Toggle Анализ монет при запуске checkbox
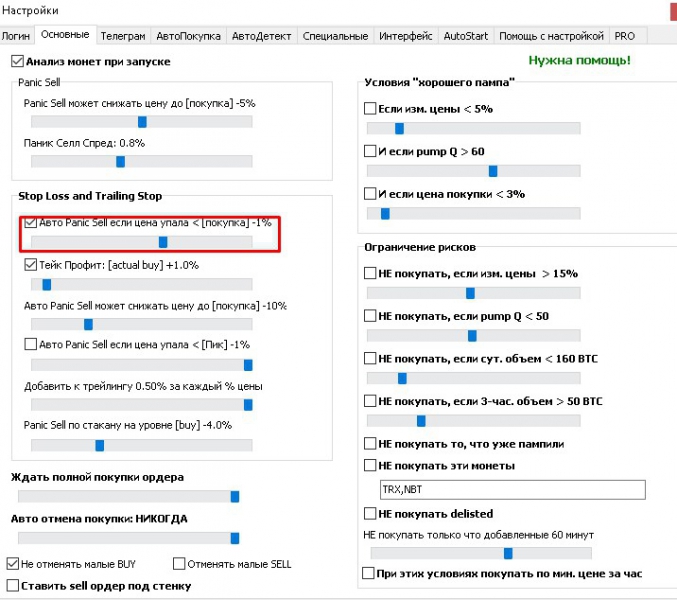This screenshot has width=677, height=600. tap(17, 62)
